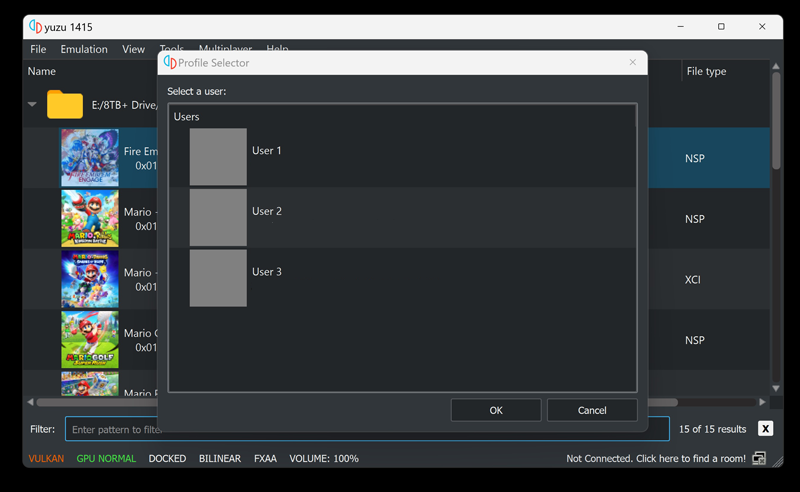Select User 1 avatar in Profile Selector

(218, 157)
